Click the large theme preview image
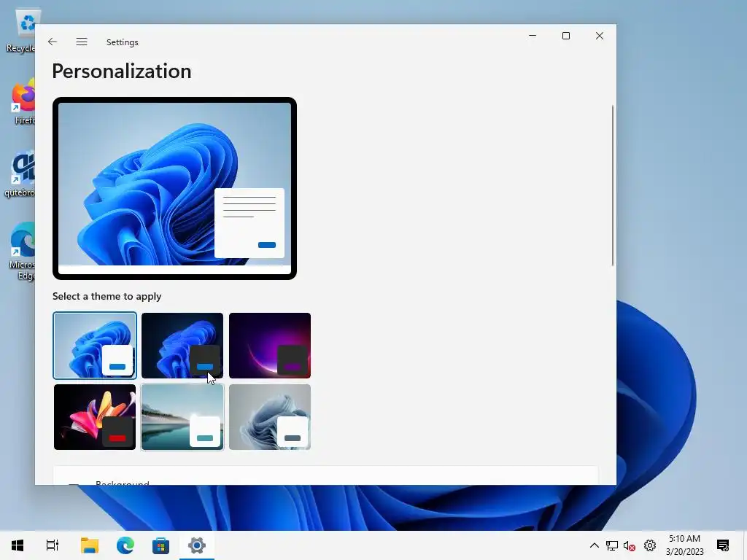Screen dimensions: 747x560 pos(174,188)
